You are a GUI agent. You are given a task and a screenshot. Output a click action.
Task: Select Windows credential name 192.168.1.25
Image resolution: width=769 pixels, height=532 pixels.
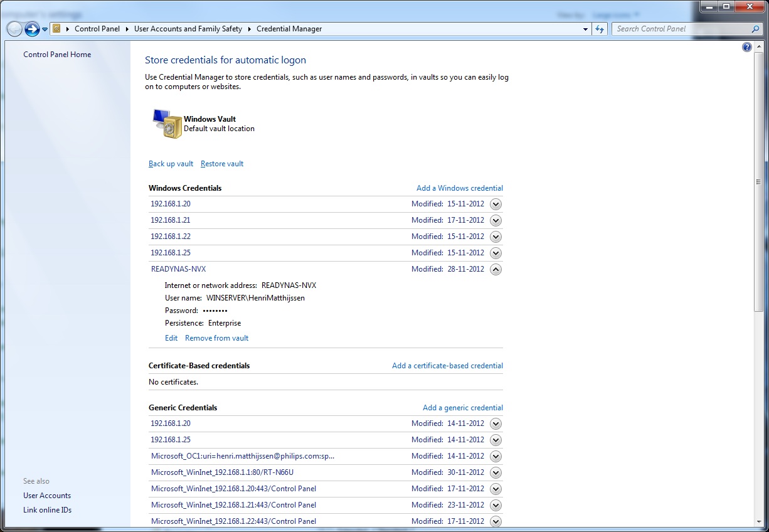171,253
